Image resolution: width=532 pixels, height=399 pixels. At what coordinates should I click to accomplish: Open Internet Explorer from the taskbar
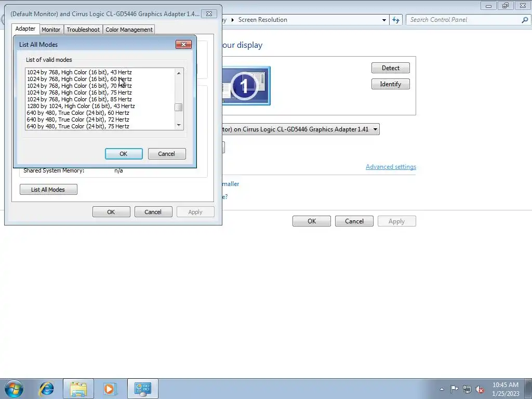tap(46, 389)
